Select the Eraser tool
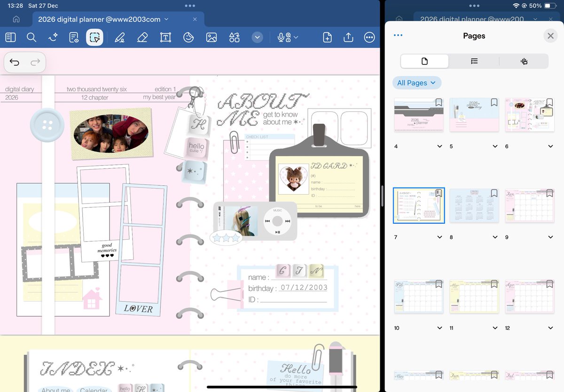The height and width of the screenshot is (392, 564). pyautogui.click(x=142, y=37)
